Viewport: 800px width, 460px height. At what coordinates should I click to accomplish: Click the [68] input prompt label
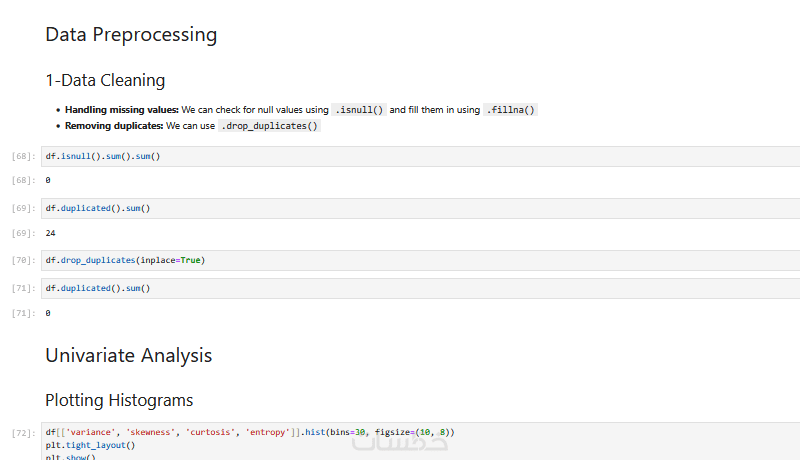tap(22, 156)
